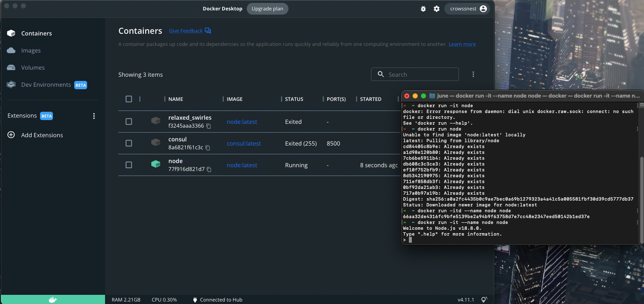This screenshot has width=644, height=304.
Task: Toggle the select-all containers checkbox
Action: 129,99
